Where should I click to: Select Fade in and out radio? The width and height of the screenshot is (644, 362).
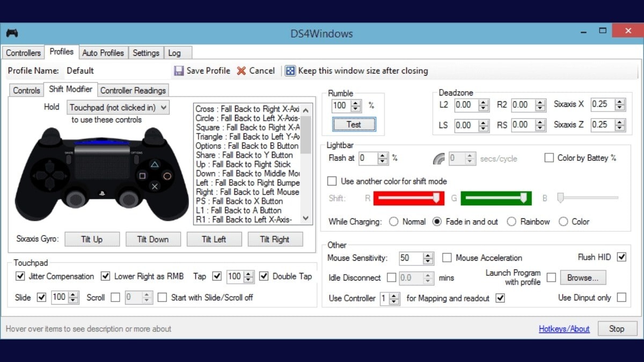(x=437, y=221)
